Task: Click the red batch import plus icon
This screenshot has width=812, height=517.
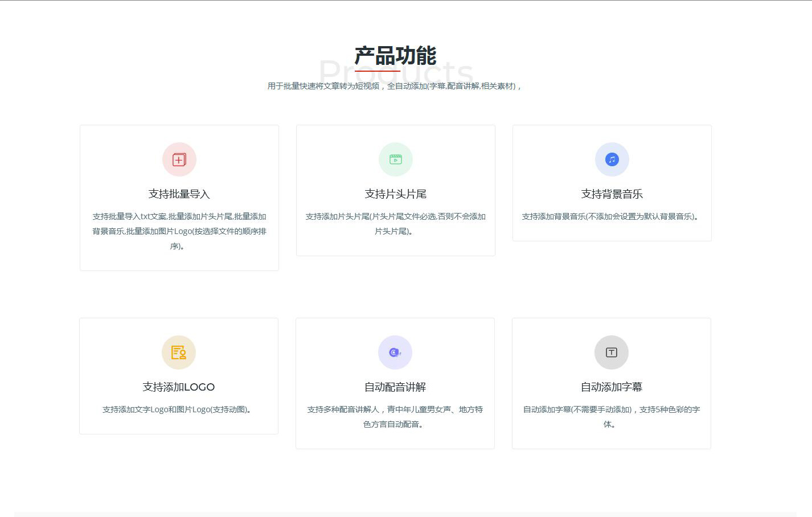Action: tap(179, 159)
